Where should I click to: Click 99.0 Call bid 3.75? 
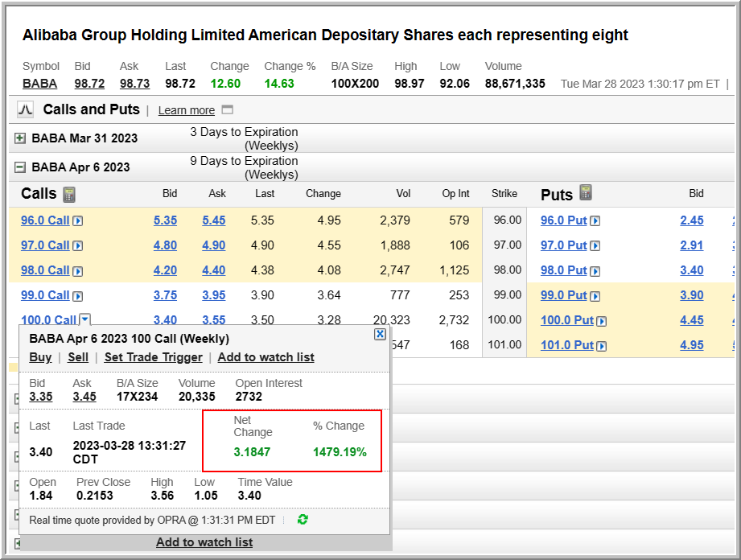pos(165,295)
